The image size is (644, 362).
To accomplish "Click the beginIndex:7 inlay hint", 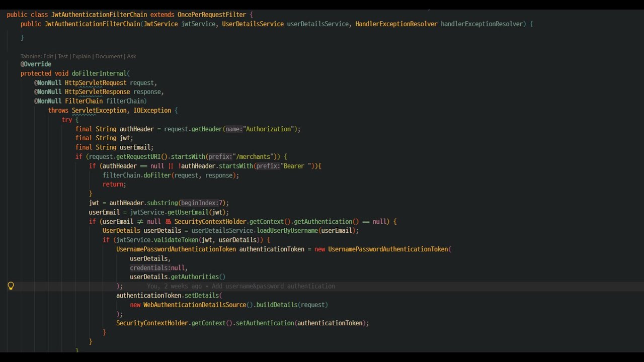I will (x=202, y=203).
